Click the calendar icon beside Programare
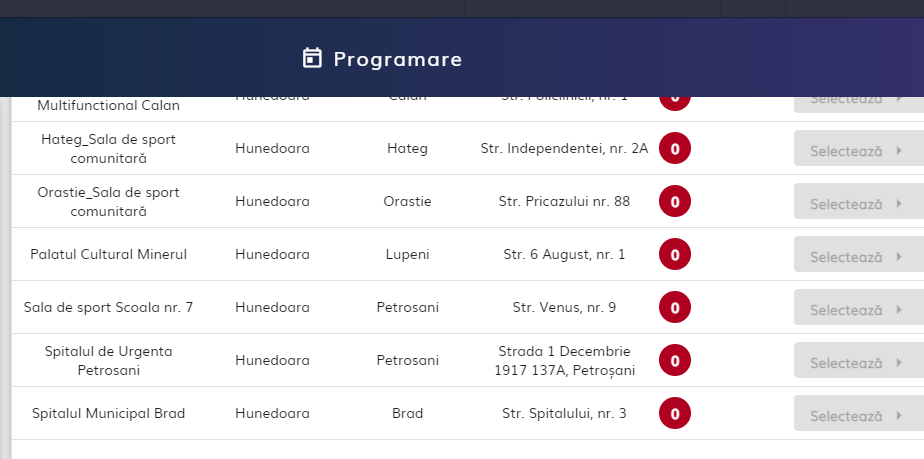Screen dimensions: 924x459 pos(312,58)
